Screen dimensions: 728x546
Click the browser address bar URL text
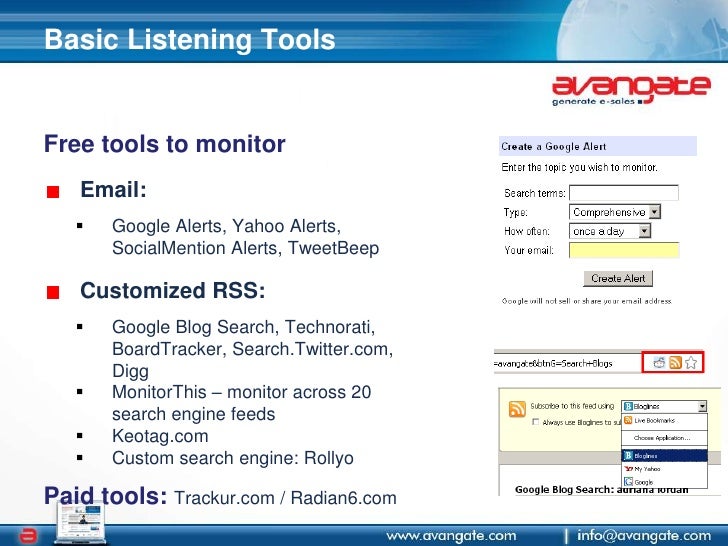[553, 364]
